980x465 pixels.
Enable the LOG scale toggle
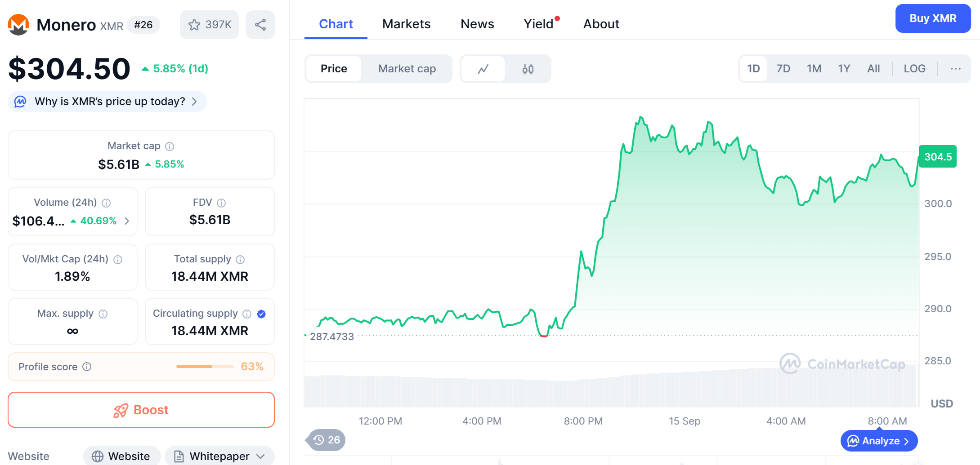point(914,69)
